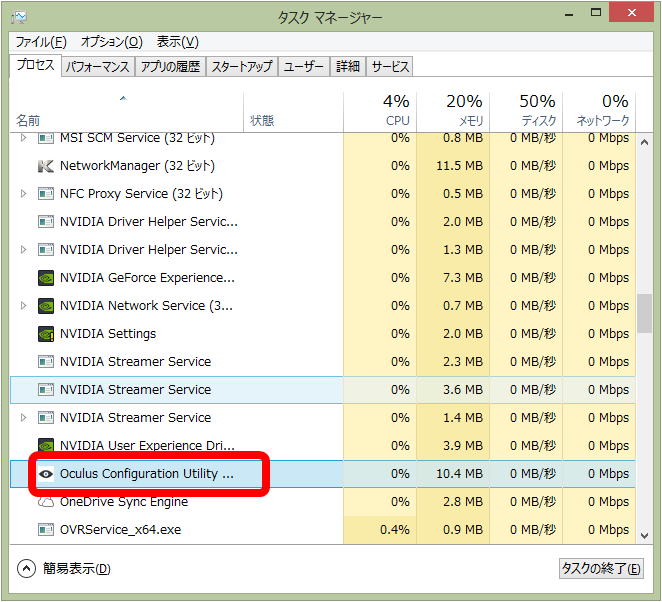
Task: Click the 簡易表示(D) link text
Action: 76,569
